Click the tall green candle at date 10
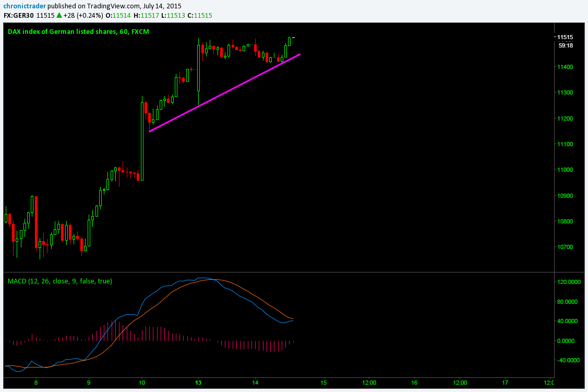This screenshot has width=588, height=392. coord(142,140)
